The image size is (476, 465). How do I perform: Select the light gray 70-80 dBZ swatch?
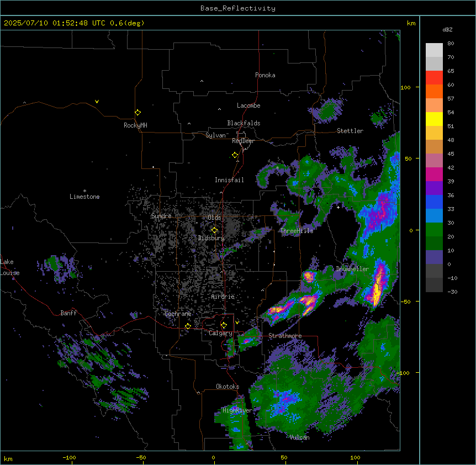click(x=434, y=50)
